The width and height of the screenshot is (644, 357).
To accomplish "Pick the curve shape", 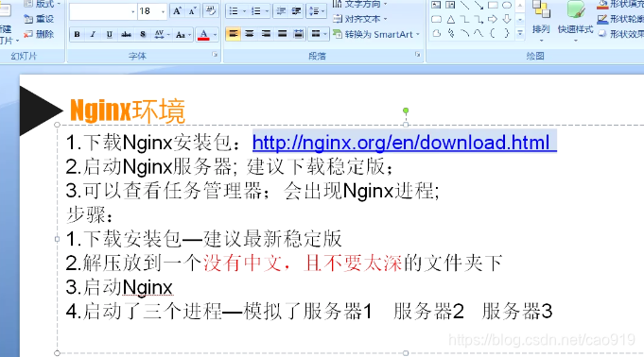I will coord(479,33).
